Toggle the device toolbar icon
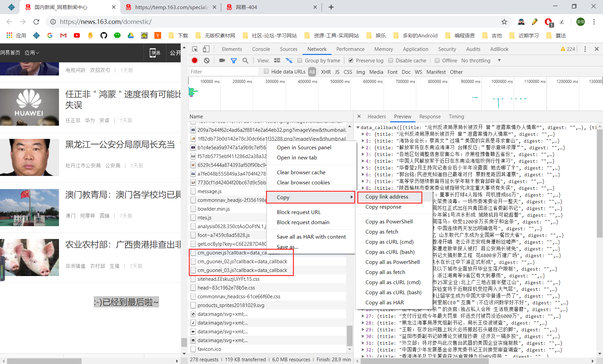This screenshot has width=603, height=364. (x=206, y=49)
